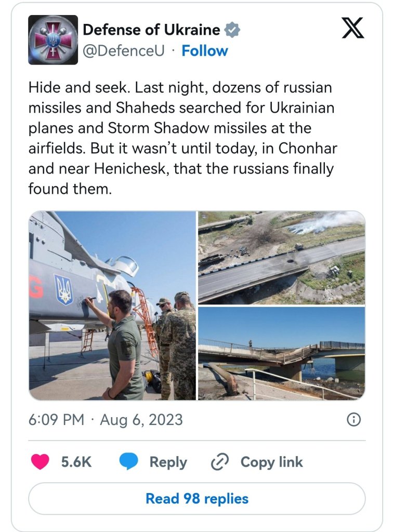Image resolution: width=393 pixels, height=532 pixels.
Task: Click the trident emblem on the jet photo
Action: point(64,288)
